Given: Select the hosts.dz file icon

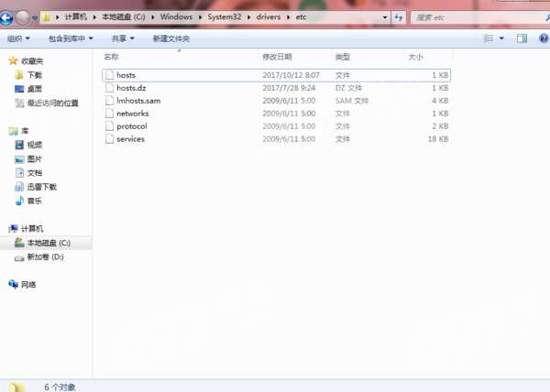Looking at the screenshot, I should pos(110,88).
